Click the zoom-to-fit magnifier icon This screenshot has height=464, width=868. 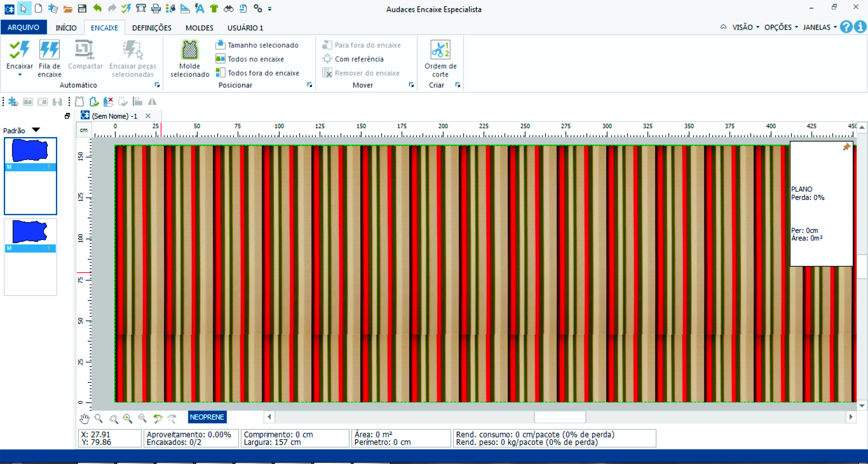(114, 419)
